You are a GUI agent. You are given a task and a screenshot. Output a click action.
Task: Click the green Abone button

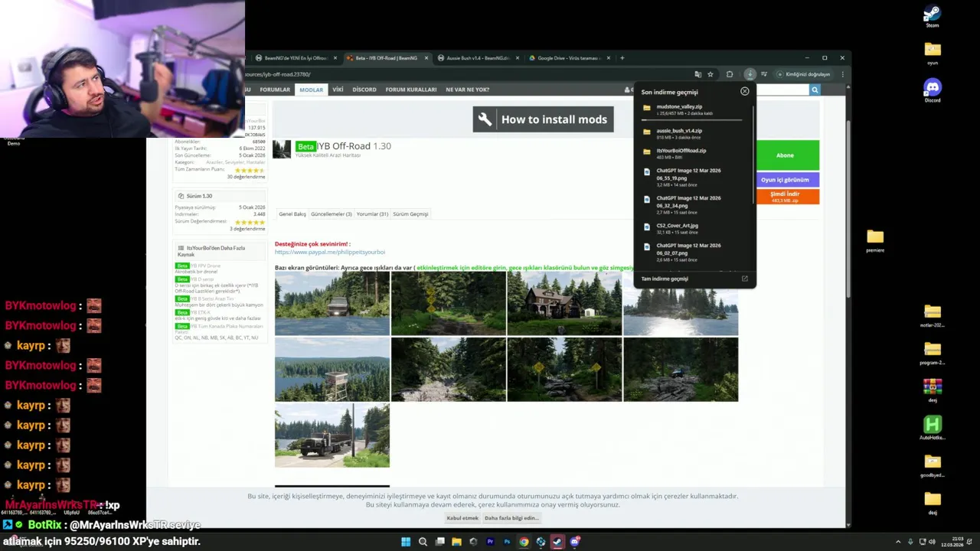(x=786, y=155)
